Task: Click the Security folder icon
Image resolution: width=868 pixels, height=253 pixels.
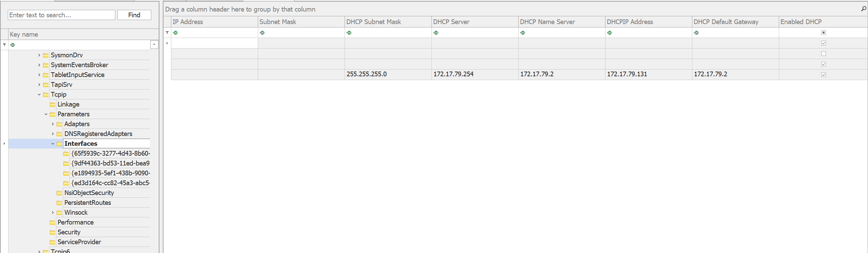Action: pyautogui.click(x=53, y=232)
